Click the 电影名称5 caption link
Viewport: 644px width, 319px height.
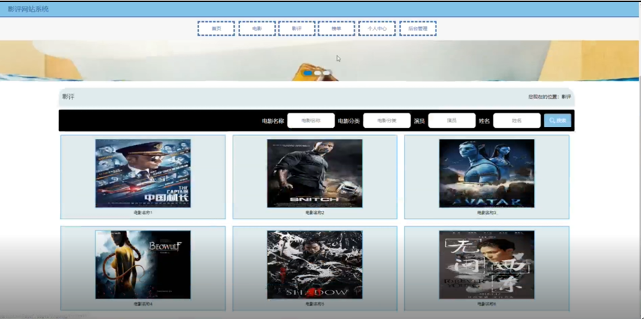point(314,304)
